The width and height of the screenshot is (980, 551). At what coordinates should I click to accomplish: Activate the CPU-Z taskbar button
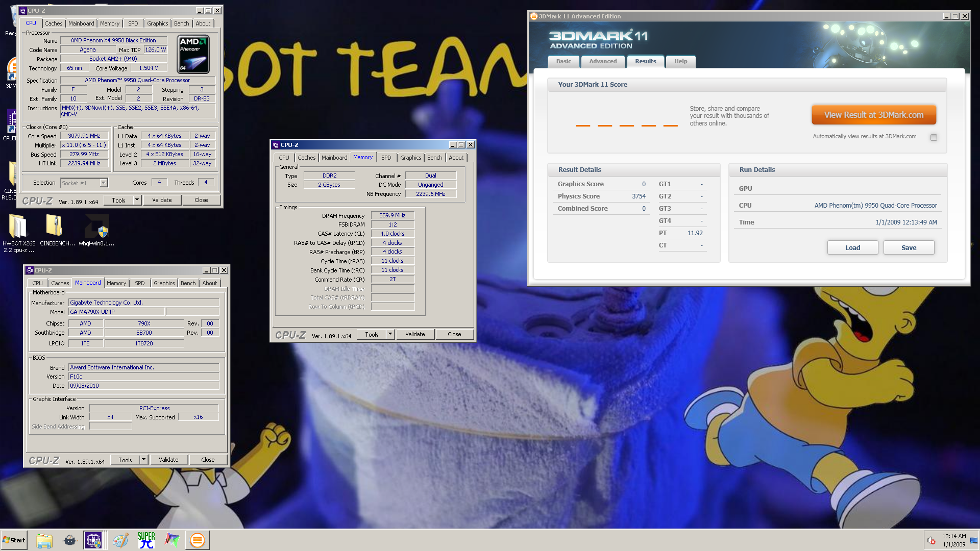94,540
